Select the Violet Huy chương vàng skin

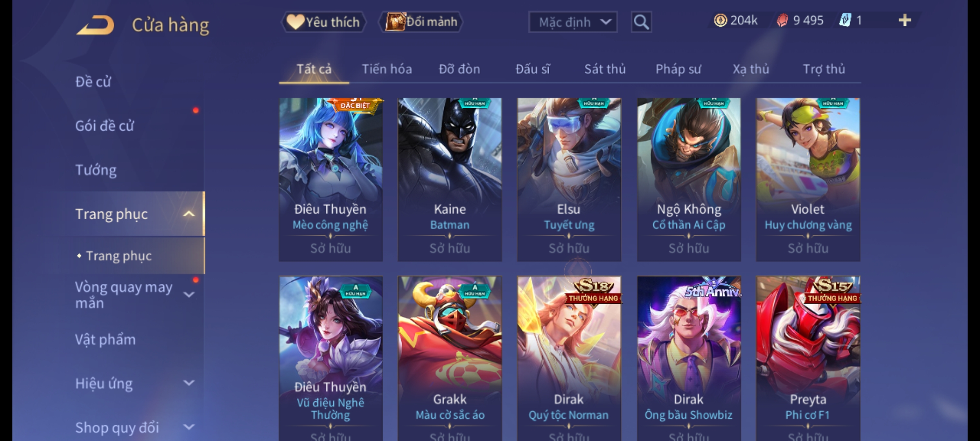(808, 180)
